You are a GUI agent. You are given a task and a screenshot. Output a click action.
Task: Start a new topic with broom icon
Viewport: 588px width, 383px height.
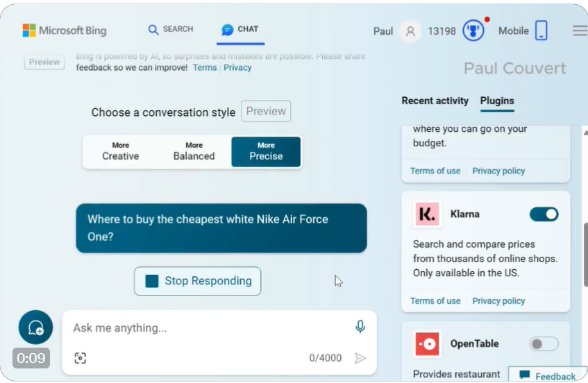click(x=35, y=327)
